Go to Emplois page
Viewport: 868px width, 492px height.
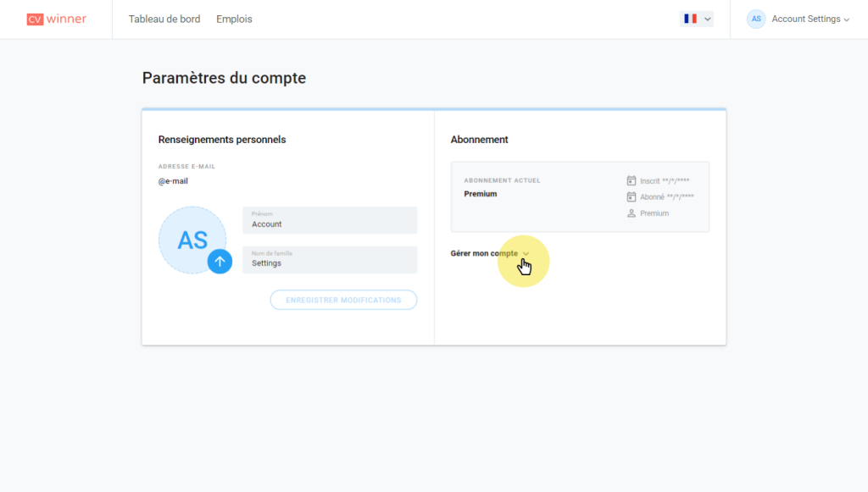[234, 19]
